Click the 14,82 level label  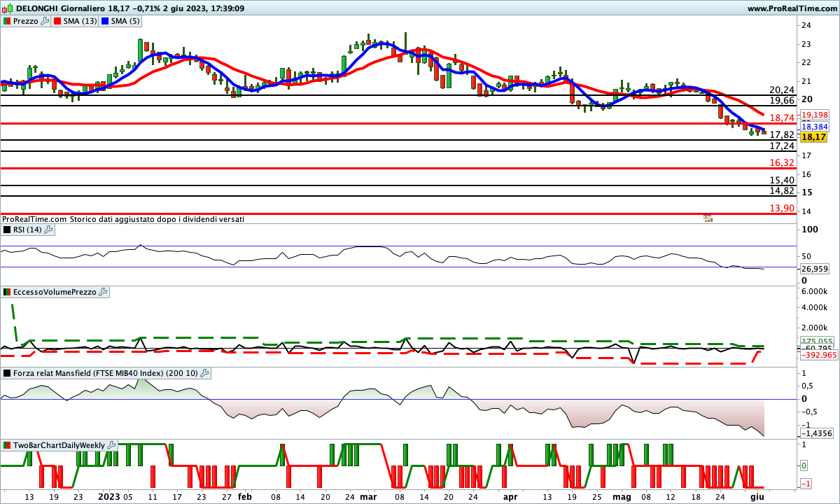point(782,190)
